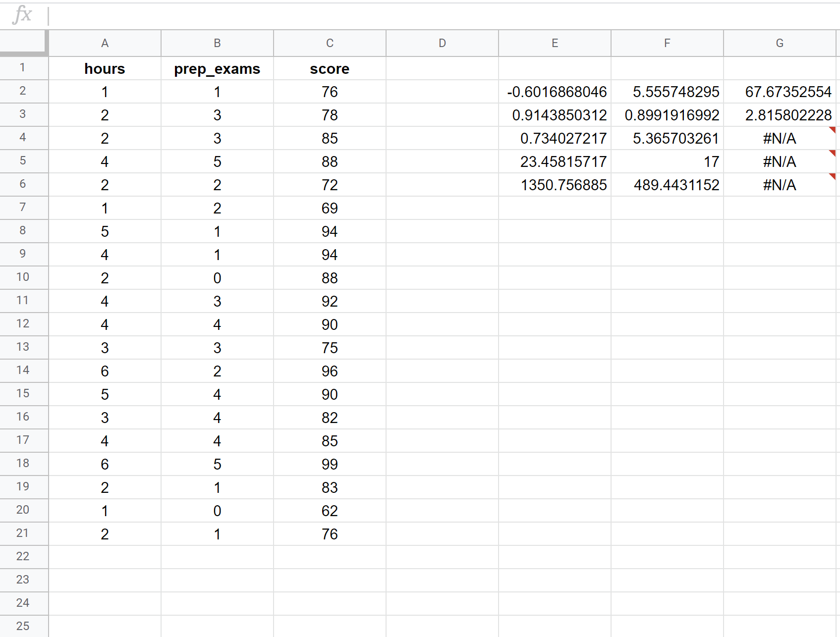This screenshot has height=637, width=840.
Task: Select cell with 0.734027217
Action: [555, 138]
